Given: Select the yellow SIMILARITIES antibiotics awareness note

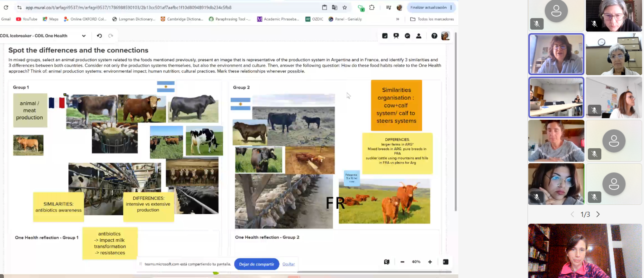Looking at the screenshot, I should click(x=58, y=207).
